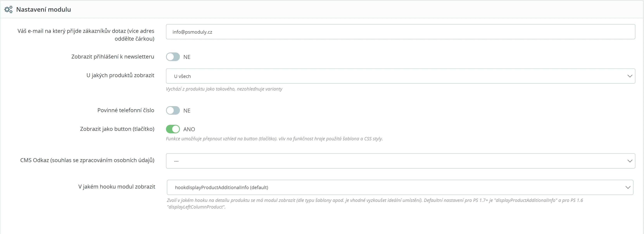Click the ANO text beside the button toggle
The width and height of the screenshot is (644, 234).
point(189,129)
